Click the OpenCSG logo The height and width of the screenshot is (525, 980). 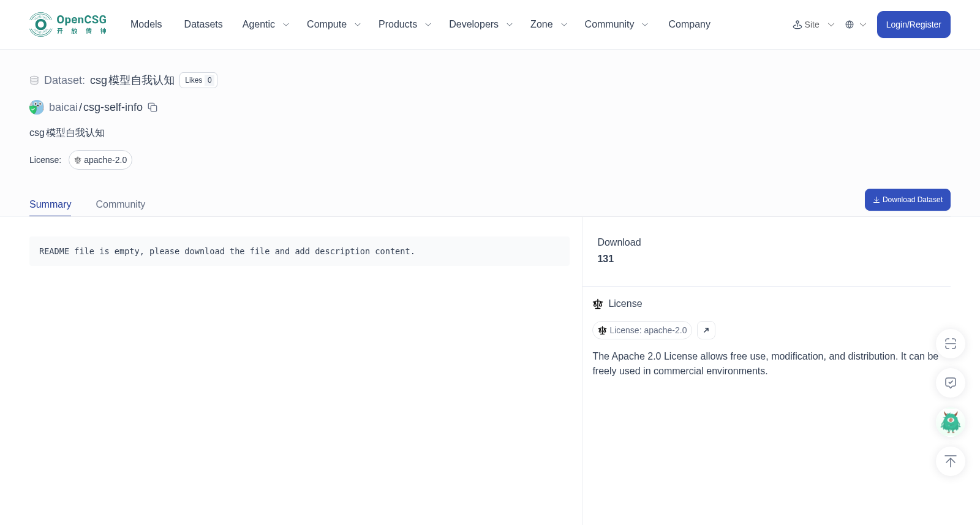68,25
